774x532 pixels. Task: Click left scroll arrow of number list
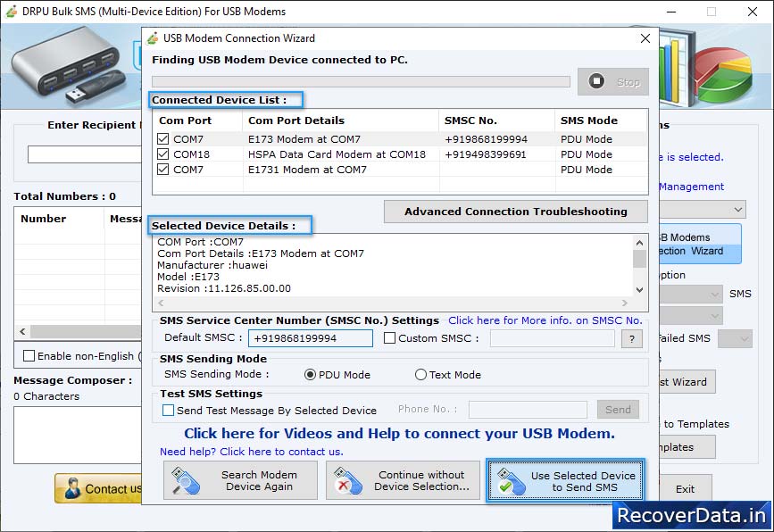tap(22, 332)
